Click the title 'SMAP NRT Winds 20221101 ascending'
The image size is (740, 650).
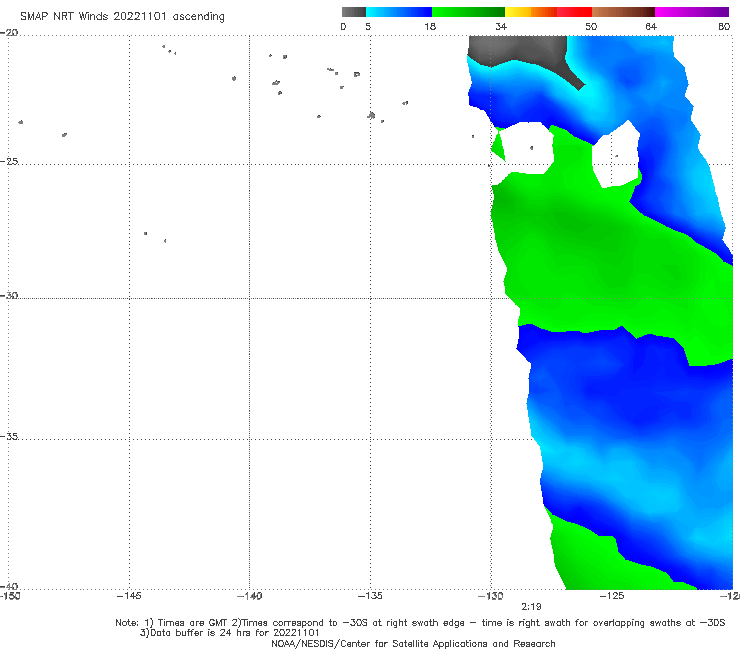(122, 17)
